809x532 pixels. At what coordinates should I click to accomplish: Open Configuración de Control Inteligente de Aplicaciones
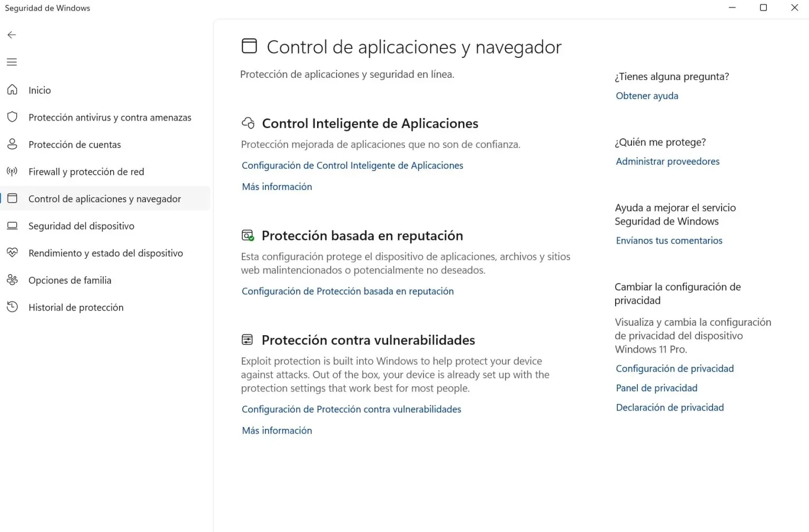[x=352, y=165]
